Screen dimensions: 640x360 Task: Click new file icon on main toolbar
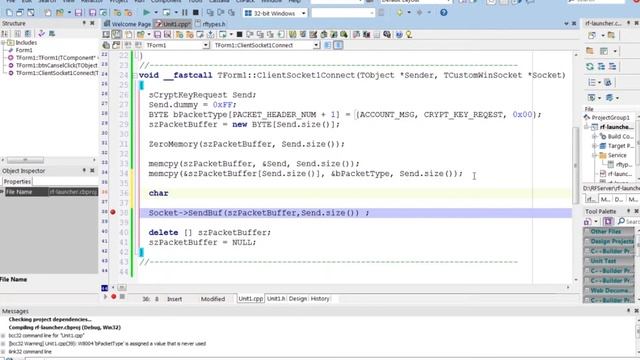pos(9,13)
